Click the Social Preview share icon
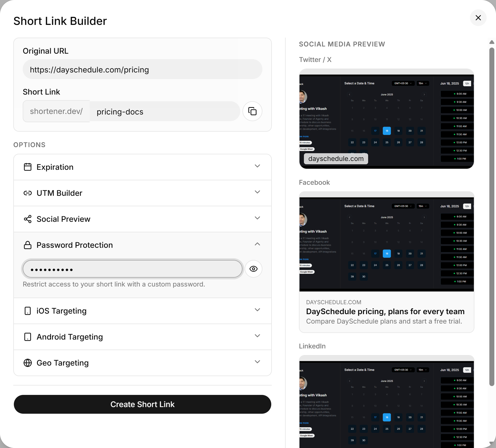 pyautogui.click(x=28, y=219)
